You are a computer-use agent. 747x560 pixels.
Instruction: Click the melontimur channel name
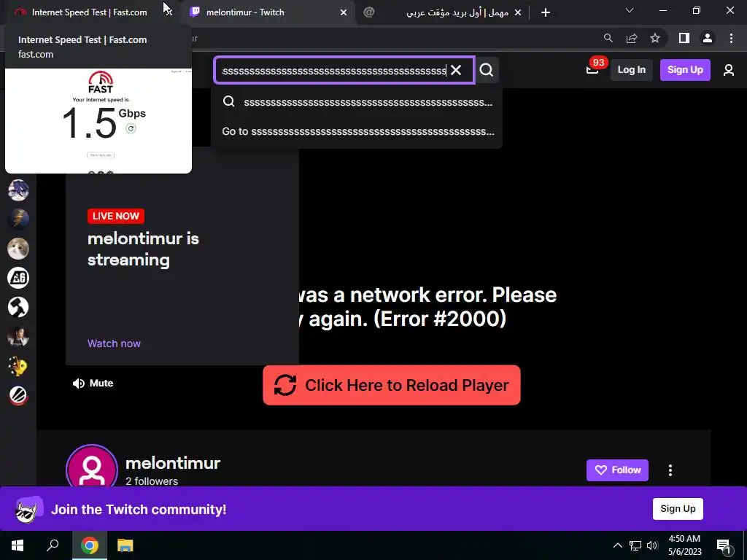point(172,463)
